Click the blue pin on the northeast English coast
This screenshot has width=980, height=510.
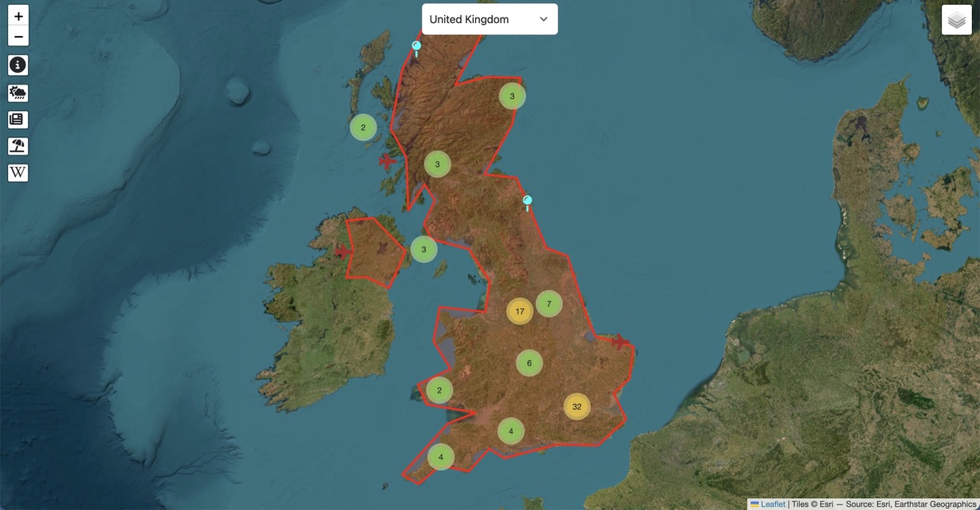tap(527, 201)
